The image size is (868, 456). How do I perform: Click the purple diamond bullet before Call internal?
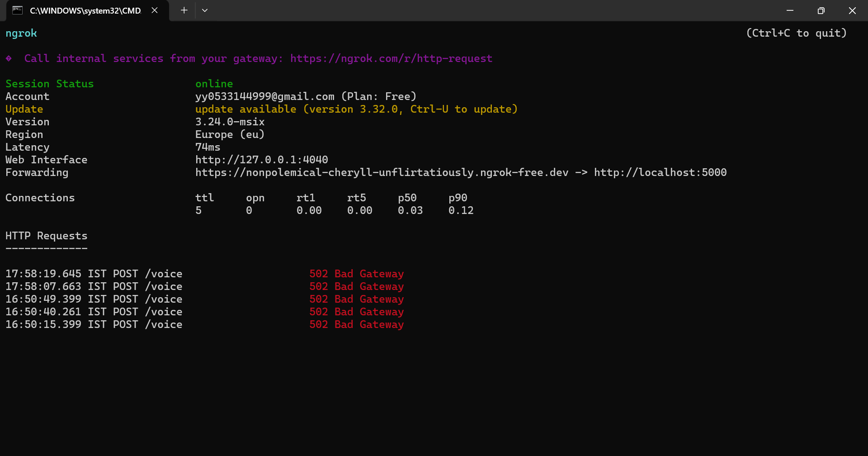click(9, 58)
